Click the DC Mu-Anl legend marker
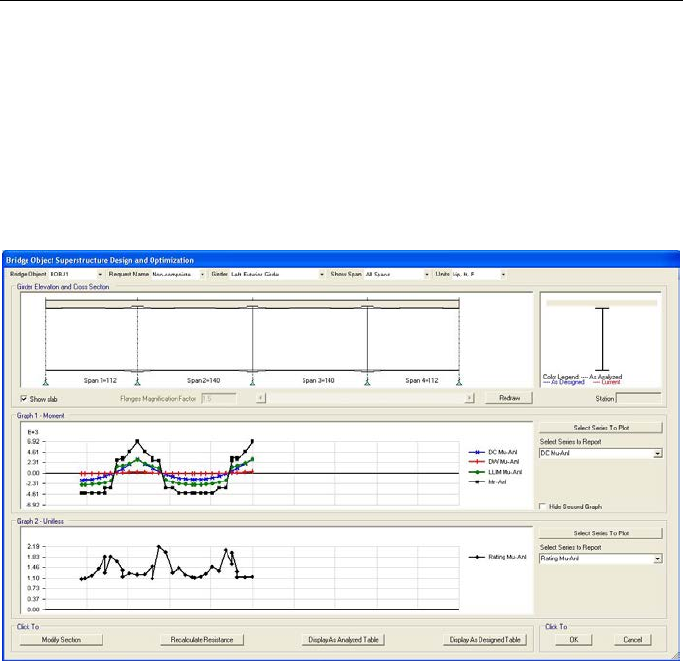683x661 pixels. coord(477,452)
